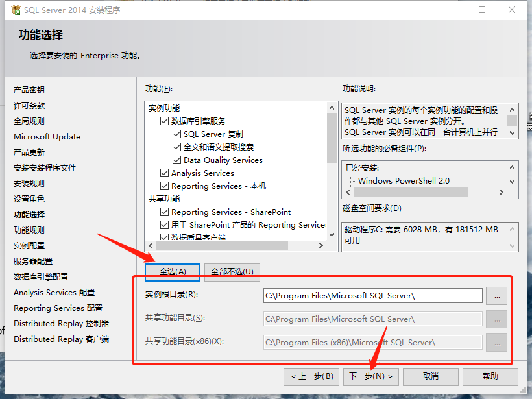Viewport: 532px width, 399px height.
Task: Select the Distributed Replay 控制器 step
Action: 62,324
